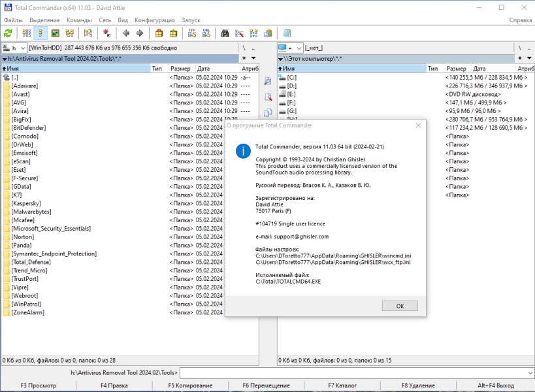
Task: Click the F5 Копирование button
Action: pyautogui.click(x=190, y=385)
